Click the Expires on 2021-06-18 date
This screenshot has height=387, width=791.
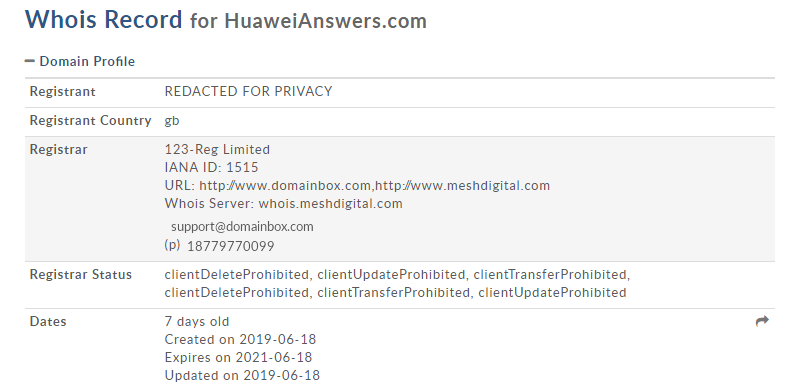pos(238,358)
